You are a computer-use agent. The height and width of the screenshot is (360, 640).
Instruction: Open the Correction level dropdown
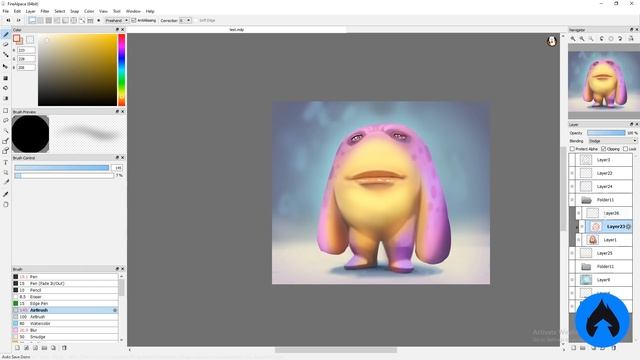[x=185, y=20]
